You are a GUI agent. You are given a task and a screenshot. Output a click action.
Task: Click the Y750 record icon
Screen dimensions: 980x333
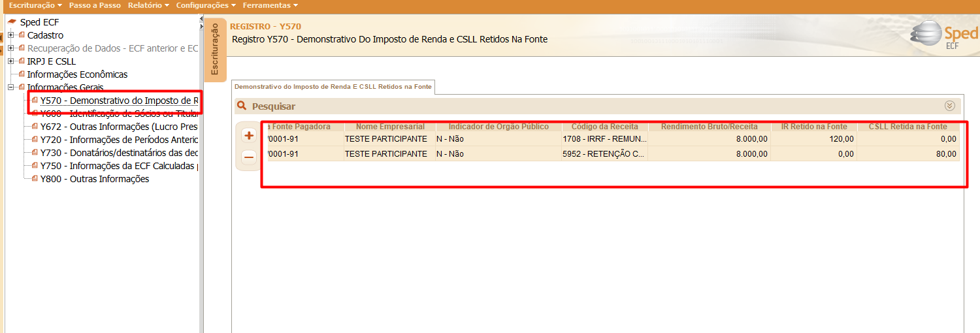35,165
